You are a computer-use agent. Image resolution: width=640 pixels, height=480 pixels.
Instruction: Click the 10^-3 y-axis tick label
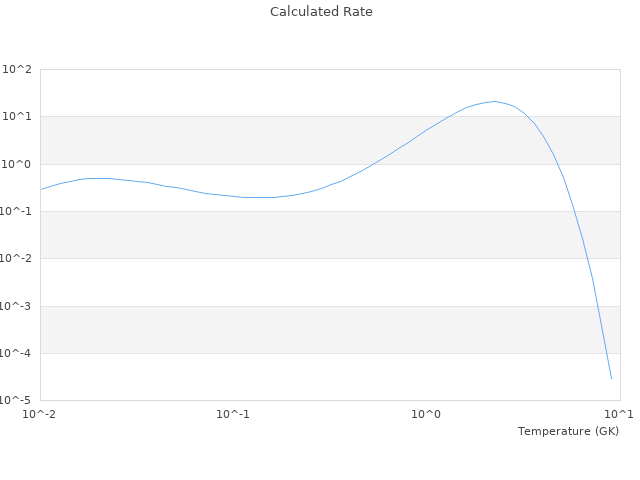click(x=16, y=306)
